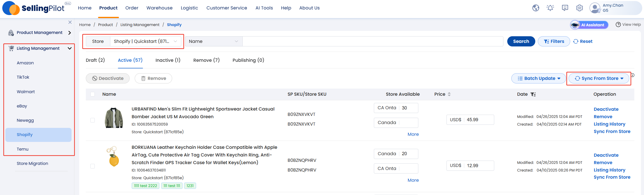
Task: Click the Product Management sidebar icon
Action: (11, 33)
